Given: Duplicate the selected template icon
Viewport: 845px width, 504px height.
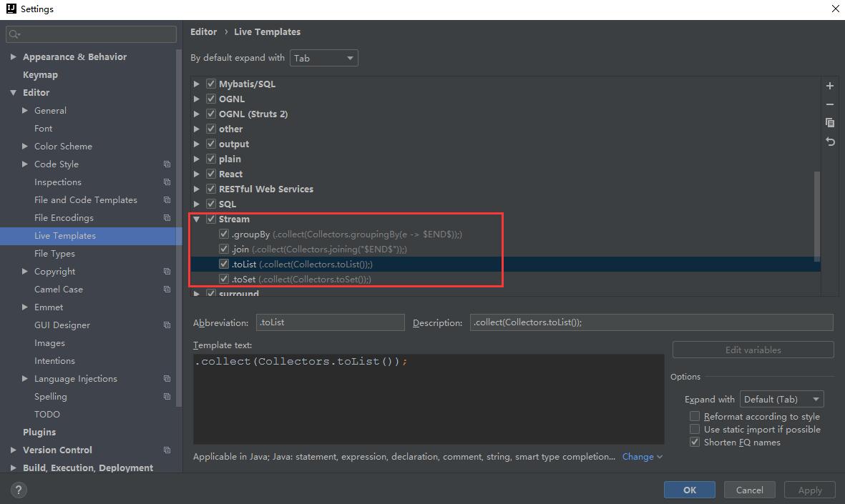Looking at the screenshot, I should pyautogui.click(x=830, y=123).
